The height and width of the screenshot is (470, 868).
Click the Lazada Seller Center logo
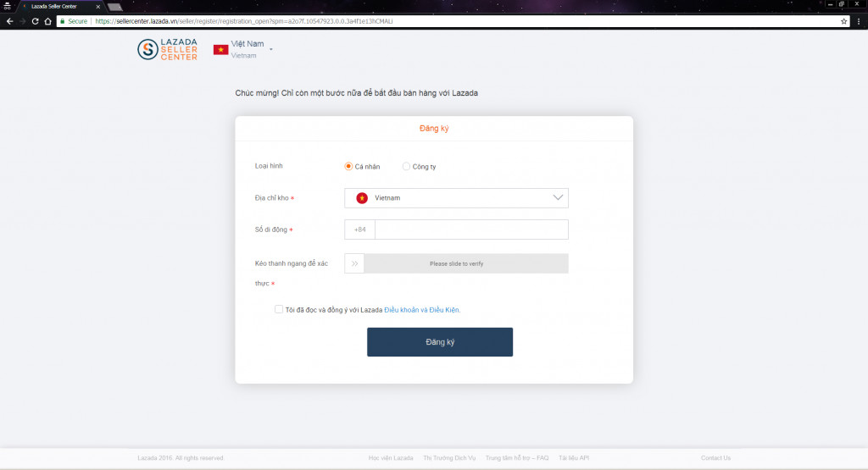pos(167,49)
